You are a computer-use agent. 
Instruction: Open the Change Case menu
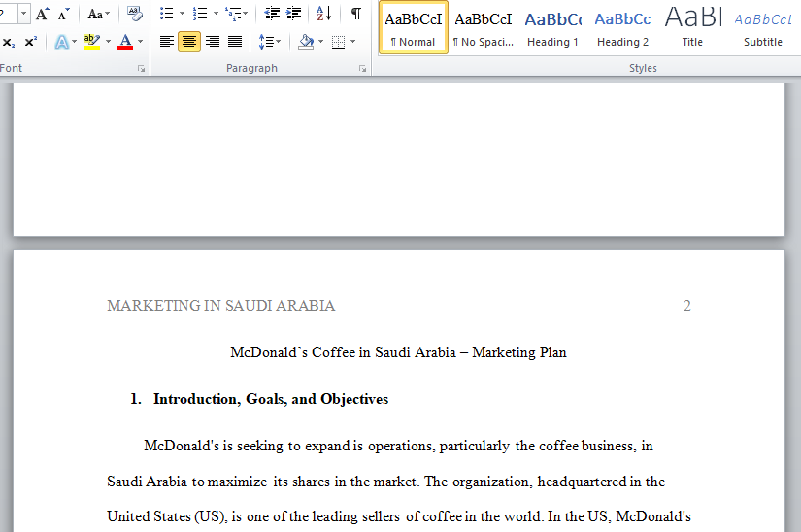[x=98, y=14]
